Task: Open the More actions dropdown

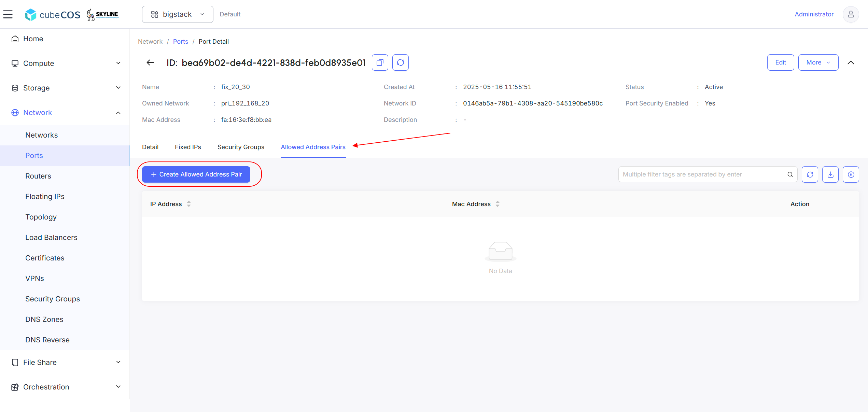Action: (x=818, y=62)
